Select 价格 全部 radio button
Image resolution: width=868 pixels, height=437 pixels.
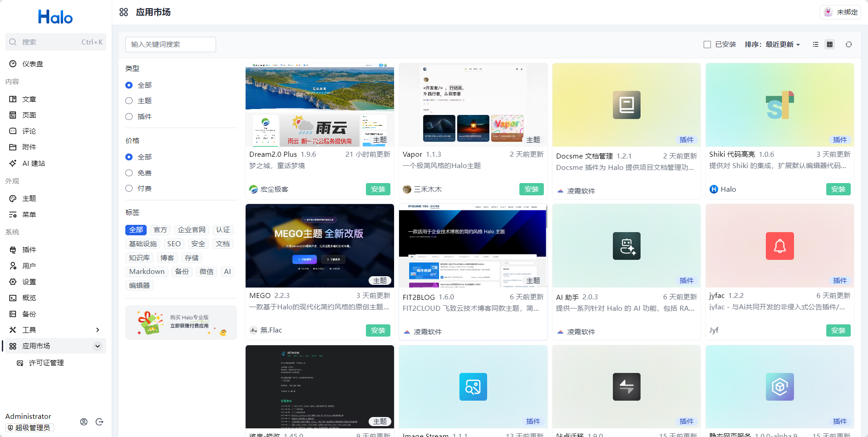click(x=129, y=157)
